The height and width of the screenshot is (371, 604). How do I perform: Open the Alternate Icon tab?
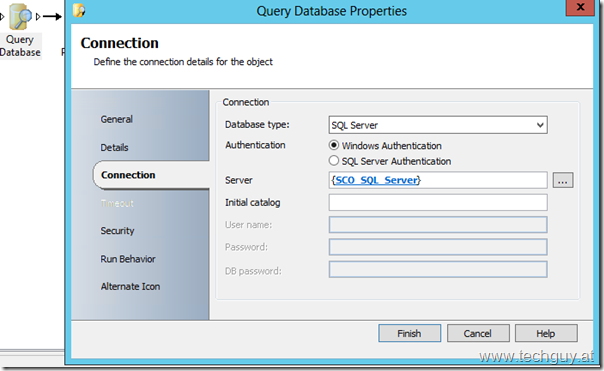click(x=130, y=287)
